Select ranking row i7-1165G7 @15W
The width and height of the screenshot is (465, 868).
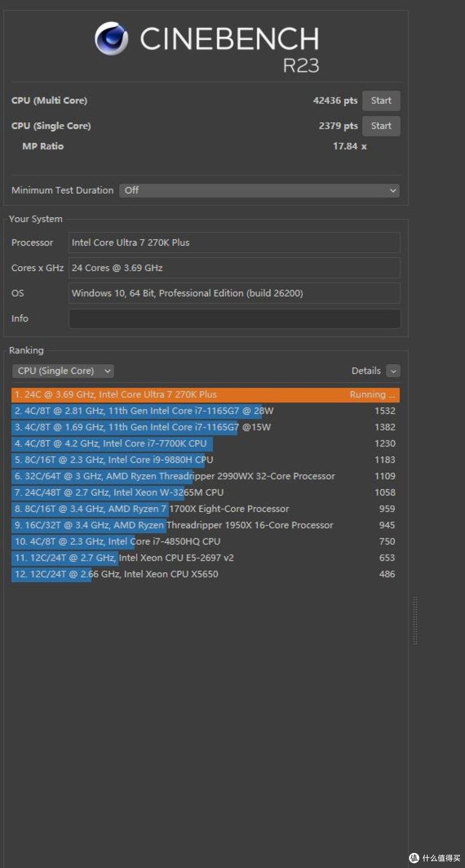pyautogui.click(x=205, y=428)
